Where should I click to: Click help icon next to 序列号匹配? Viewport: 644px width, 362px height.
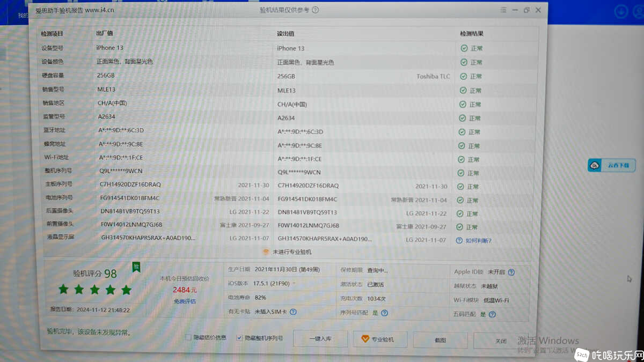pyautogui.click(x=384, y=313)
